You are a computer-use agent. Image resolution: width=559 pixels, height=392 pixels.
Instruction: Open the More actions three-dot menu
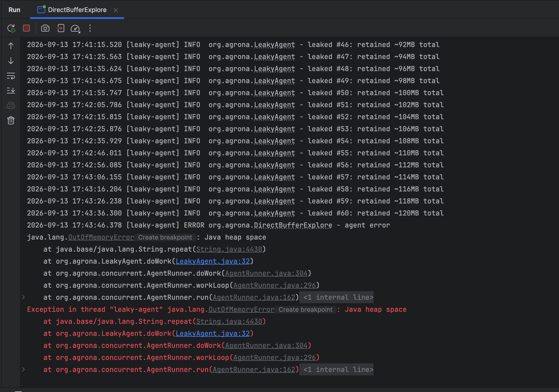(x=90, y=28)
